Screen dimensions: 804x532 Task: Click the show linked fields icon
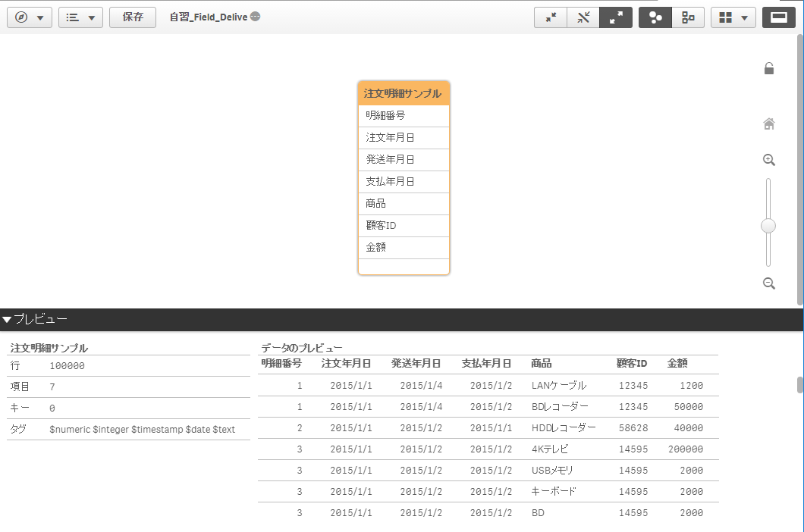coord(583,17)
